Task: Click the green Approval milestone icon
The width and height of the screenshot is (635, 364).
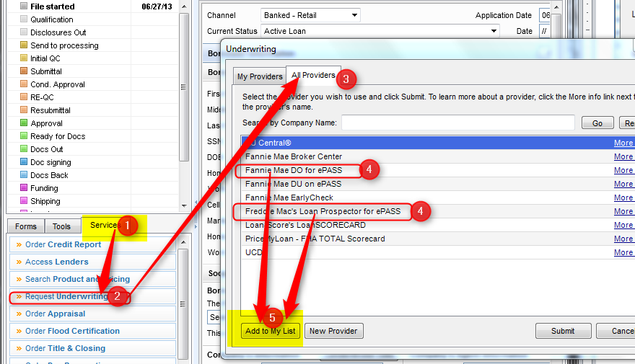Action: pyautogui.click(x=24, y=123)
